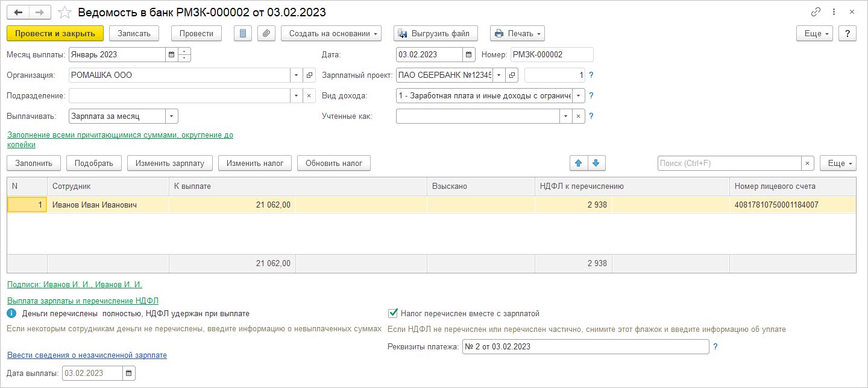Open document movements report icon

pos(243,33)
